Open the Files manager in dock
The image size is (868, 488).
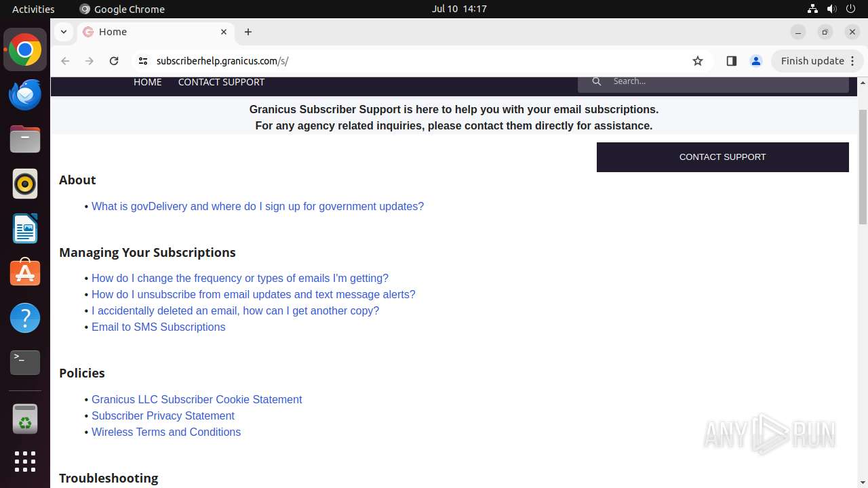tap(25, 140)
